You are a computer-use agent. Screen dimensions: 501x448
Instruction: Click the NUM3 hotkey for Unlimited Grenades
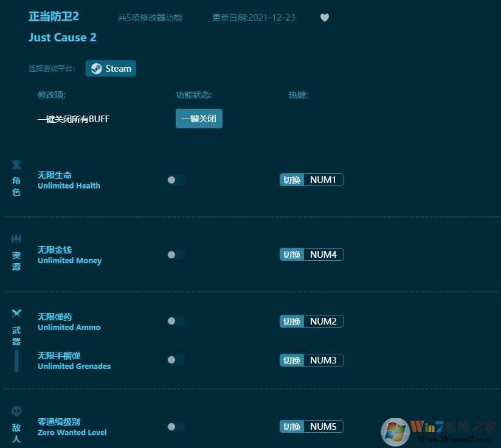tap(323, 360)
